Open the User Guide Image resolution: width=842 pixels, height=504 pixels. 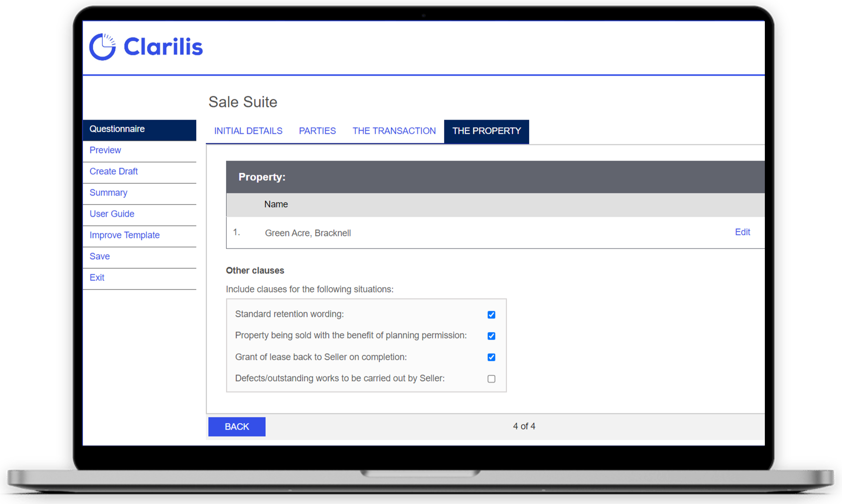[x=112, y=214]
